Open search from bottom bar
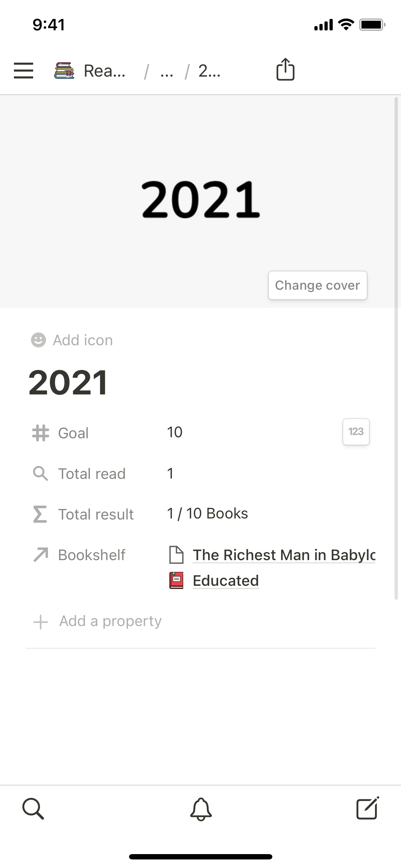 coord(33,808)
